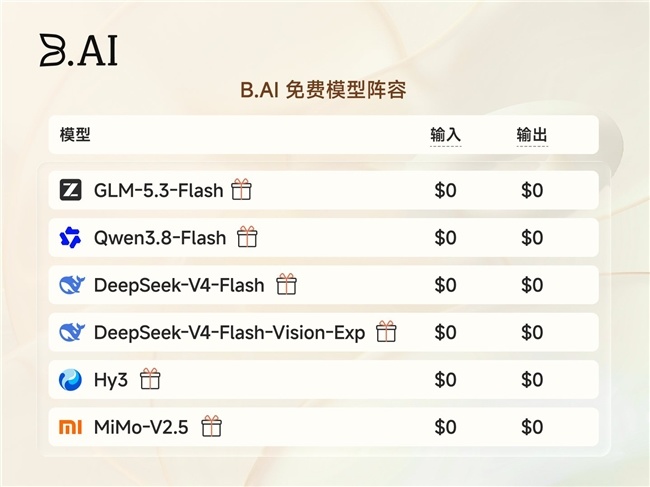Image resolution: width=650 pixels, height=487 pixels.
Task: Open the GLM-5.3-Flash model name
Action: pyautogui.click(x=159, y=191)
